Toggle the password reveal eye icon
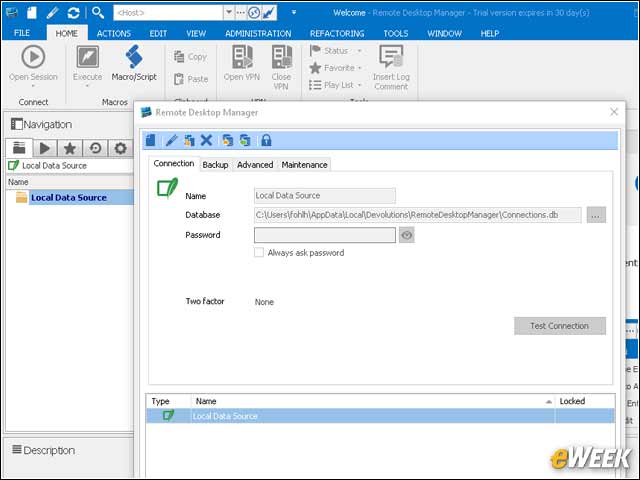Viewport: 640px width, 480px height. (407, 235)
